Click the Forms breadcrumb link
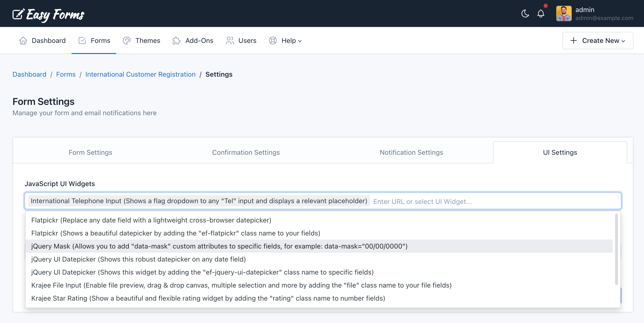The image size is (644, 323). pos(66,74)
